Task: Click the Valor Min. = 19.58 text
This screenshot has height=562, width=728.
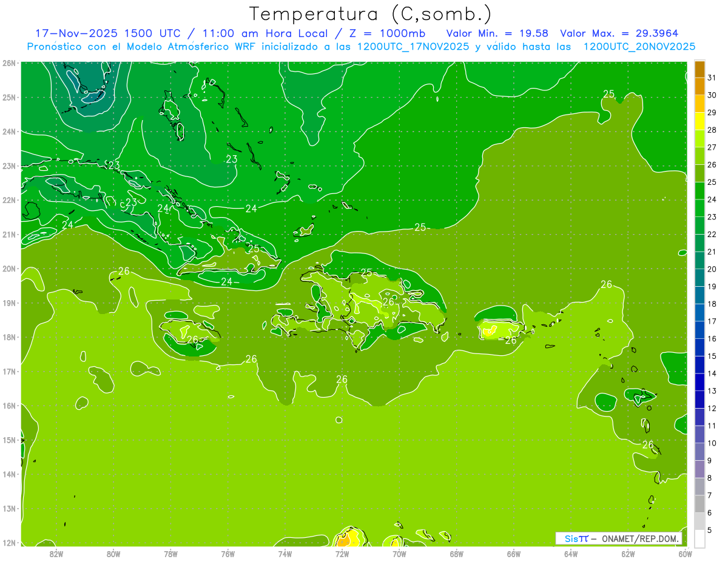Action: 499,33
